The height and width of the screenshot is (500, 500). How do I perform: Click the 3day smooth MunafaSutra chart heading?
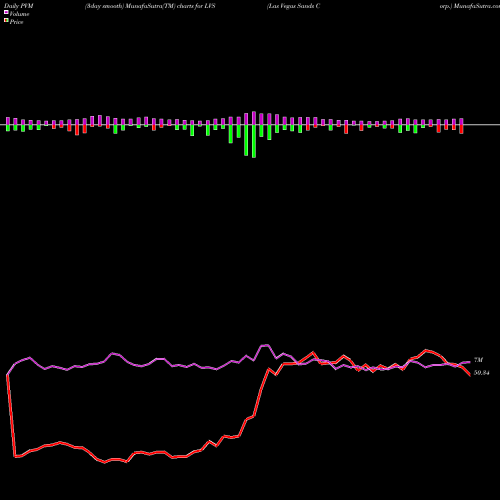tap(150, 6)
